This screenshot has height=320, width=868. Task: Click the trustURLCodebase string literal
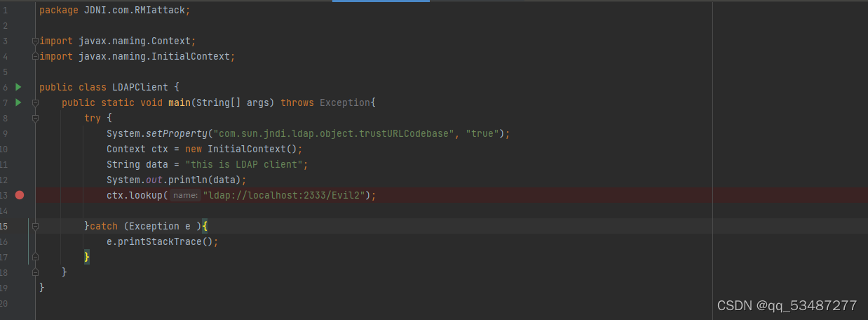click(334, 133)
